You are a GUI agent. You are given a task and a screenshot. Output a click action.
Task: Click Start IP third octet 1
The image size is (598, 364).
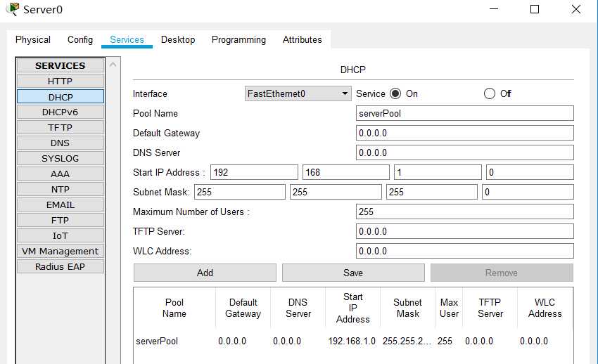point(438,172)
